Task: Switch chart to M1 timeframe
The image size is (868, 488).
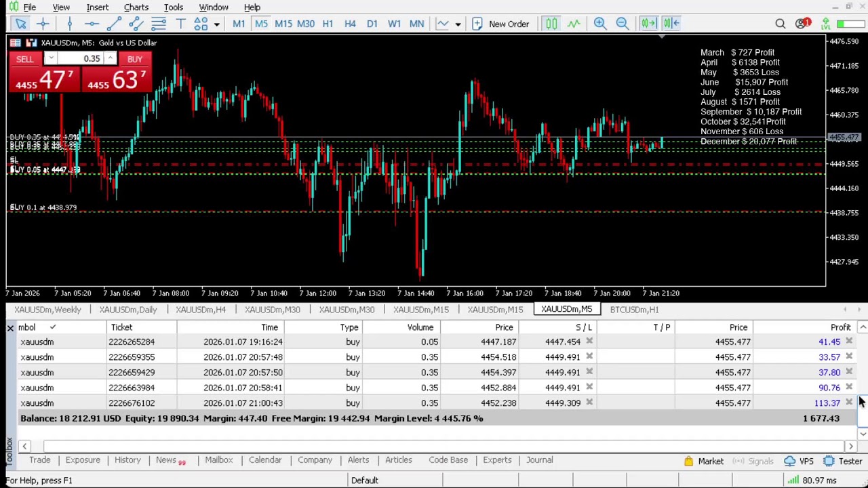Action: [239, 24]
